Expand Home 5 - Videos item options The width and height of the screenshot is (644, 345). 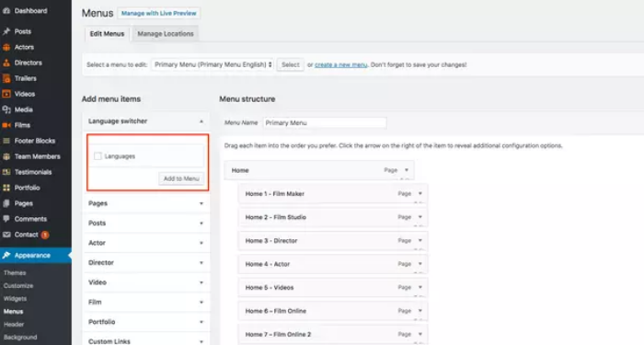(420, 287)
